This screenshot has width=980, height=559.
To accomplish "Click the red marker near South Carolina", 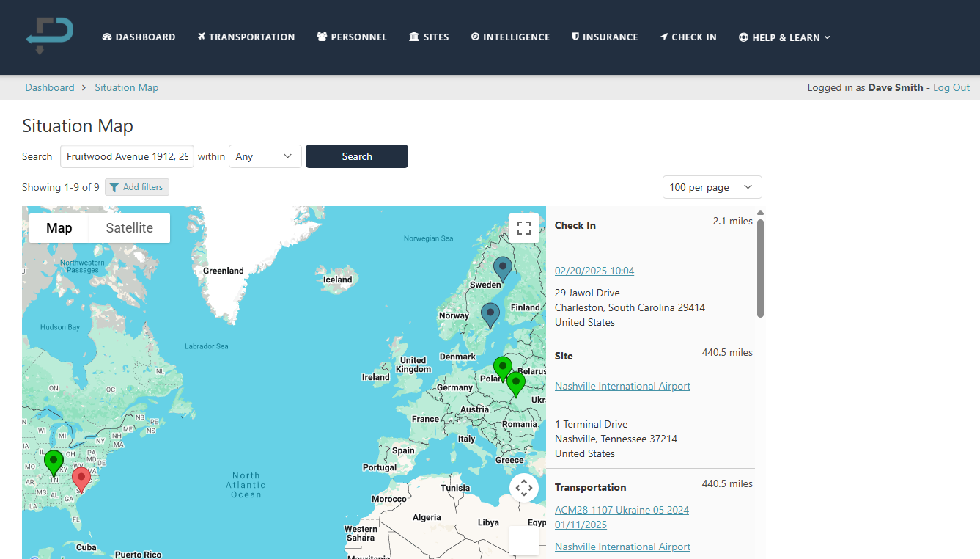I will tap(81, 479).
